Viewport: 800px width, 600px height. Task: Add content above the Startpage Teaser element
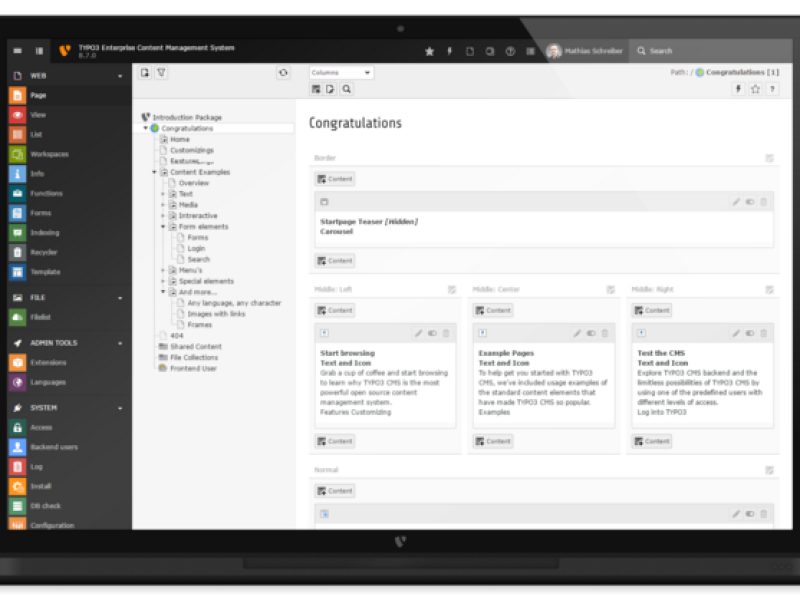coord(335,179)
